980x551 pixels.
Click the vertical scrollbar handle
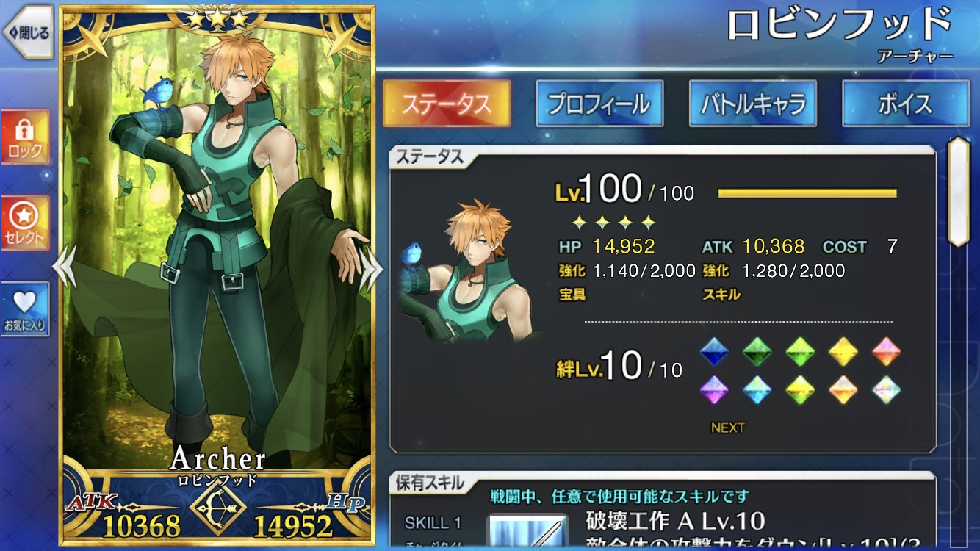tap(959, 191)
